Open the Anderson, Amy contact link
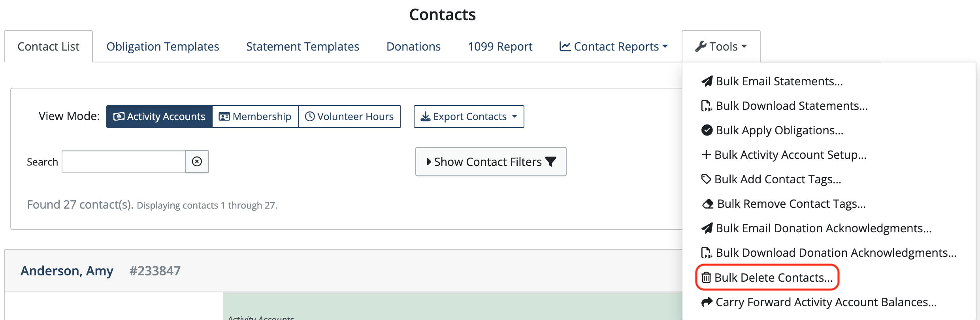Viewport: 980px width, 320px height. click(x=67, y=271)
